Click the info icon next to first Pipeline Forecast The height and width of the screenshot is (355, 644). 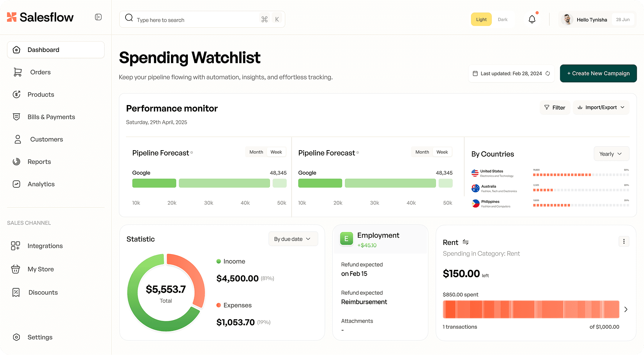[x=192, y=152]
